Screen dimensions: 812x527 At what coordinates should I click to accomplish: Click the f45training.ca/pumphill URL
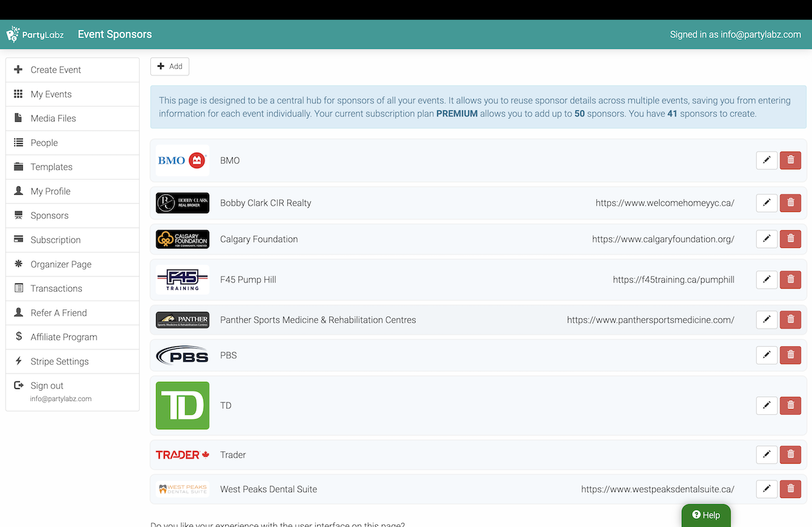point(674,280)
